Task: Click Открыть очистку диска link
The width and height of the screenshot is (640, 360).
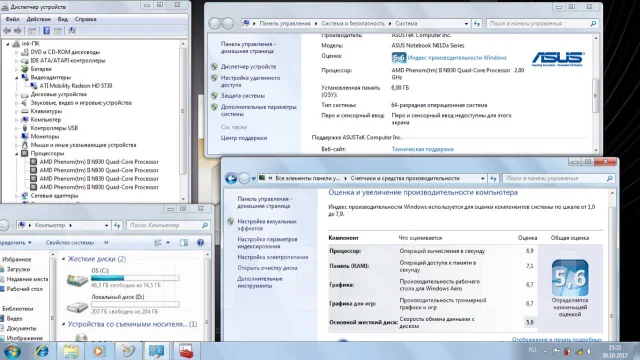Action: [267, 268]
